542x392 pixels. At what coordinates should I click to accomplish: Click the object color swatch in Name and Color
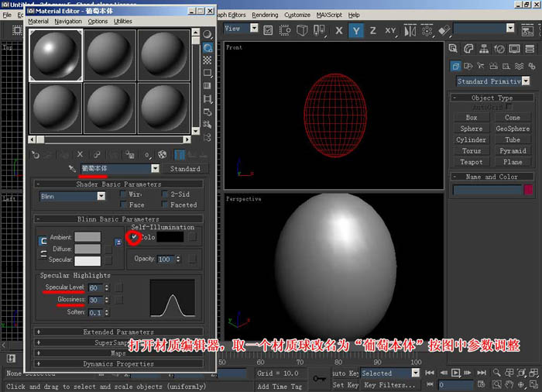pyautogui.click(x=528, y=190)
